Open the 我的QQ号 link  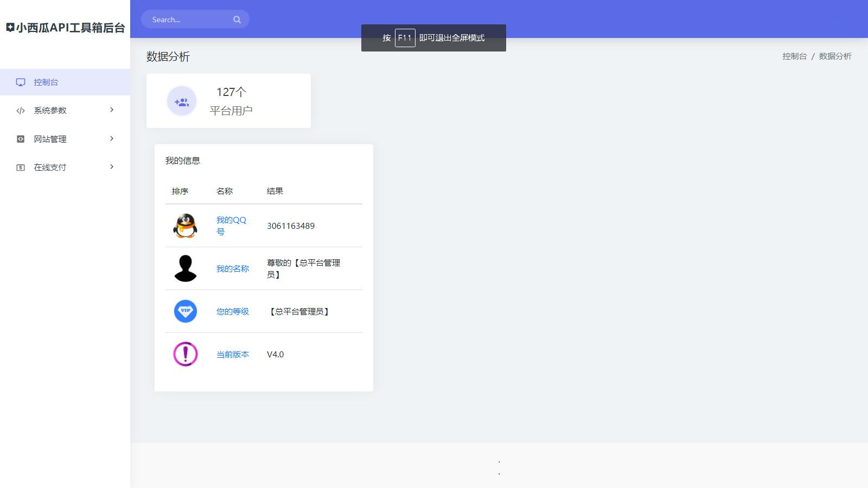coord(231,226)
